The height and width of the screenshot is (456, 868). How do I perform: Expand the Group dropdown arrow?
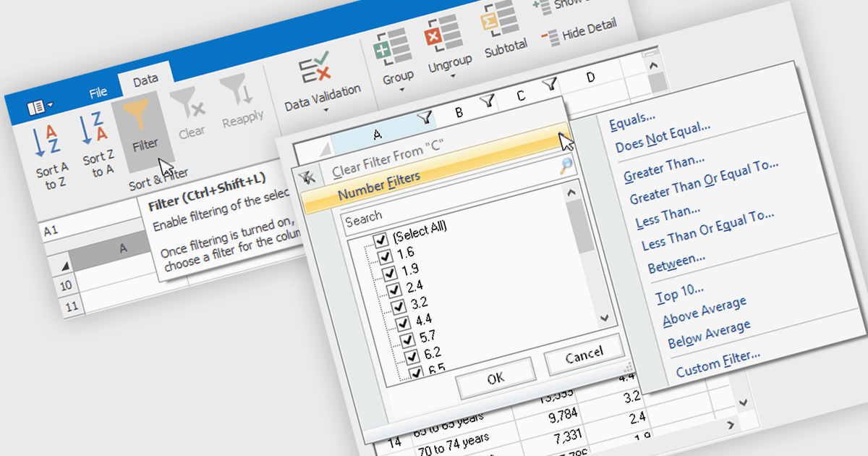pos(401,90)
